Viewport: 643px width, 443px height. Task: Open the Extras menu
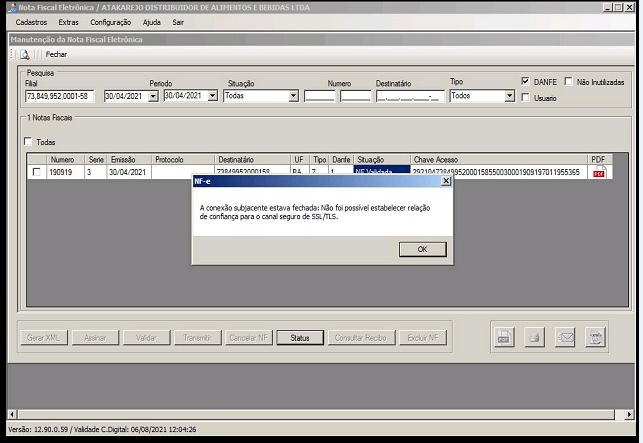[x=68, y=22]
